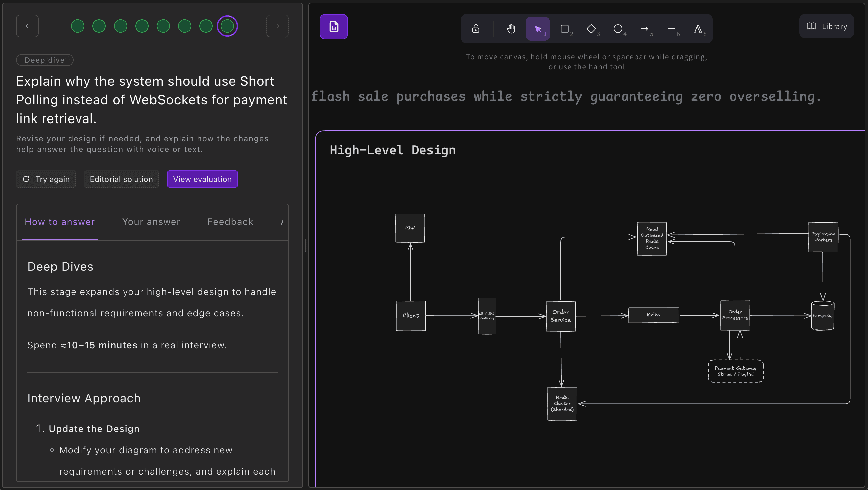
Task: Select the line drawing tool
Action: tap(672, 29)
